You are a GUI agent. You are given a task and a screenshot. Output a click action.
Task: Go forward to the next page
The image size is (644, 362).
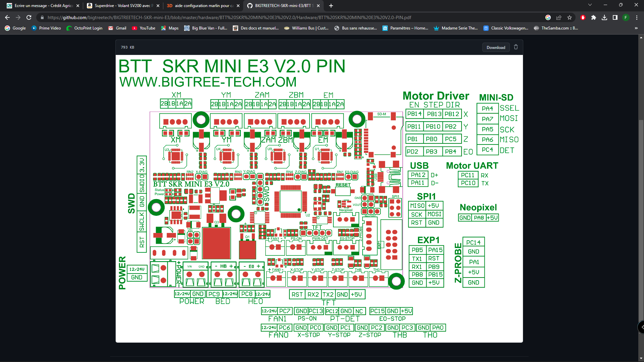click(x=18, y=17)
